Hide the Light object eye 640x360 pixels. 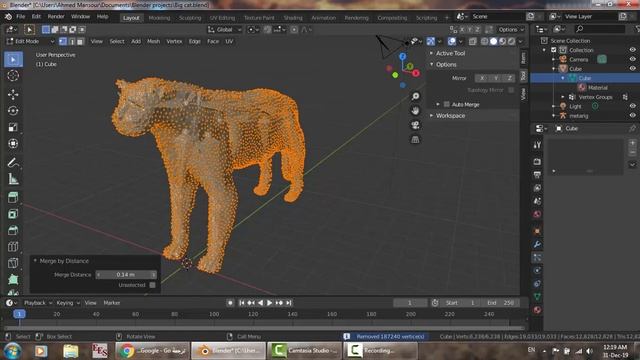[632, 106]
